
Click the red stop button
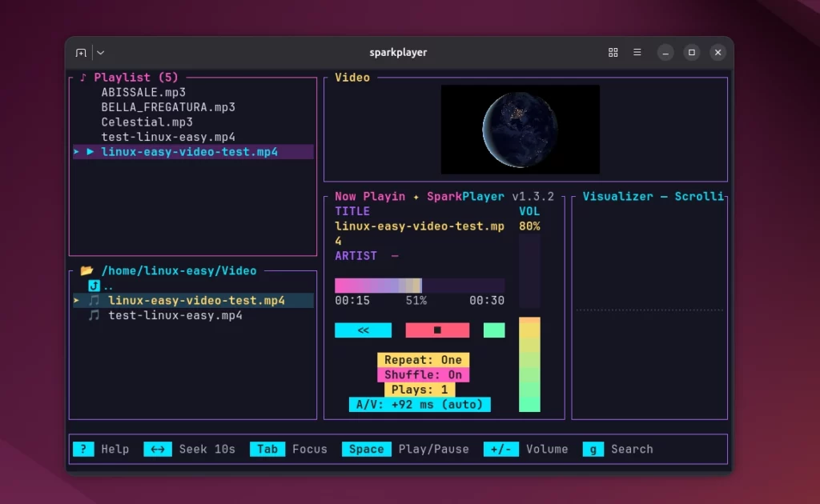click(437, 330)
